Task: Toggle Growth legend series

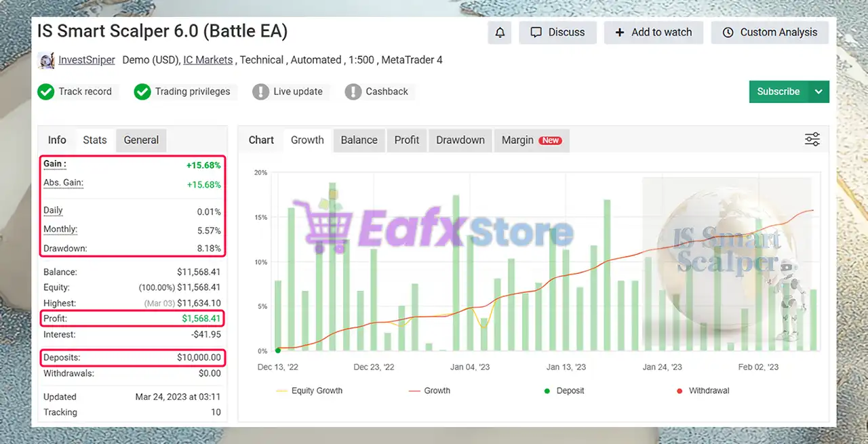Action: pyautogui.click(x=429, y=390)
